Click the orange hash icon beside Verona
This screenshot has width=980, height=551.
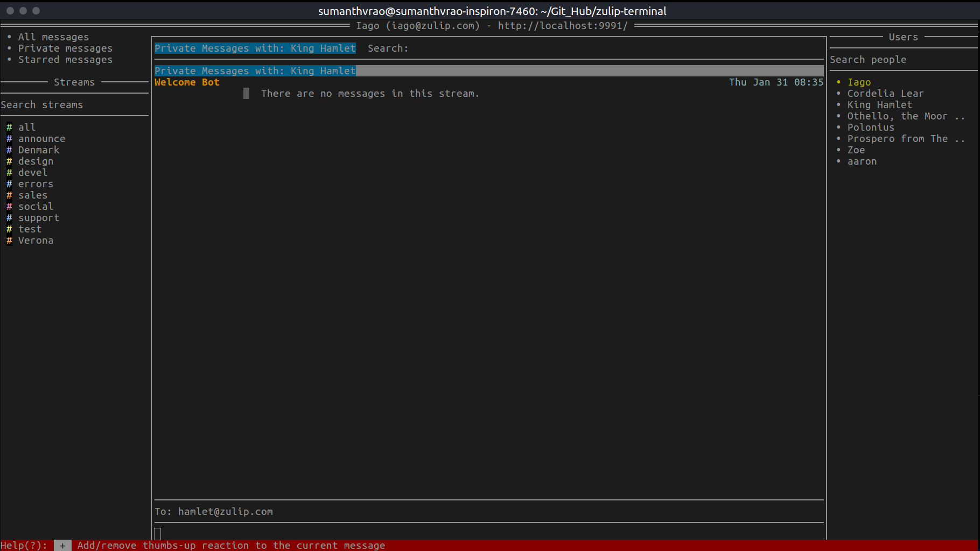pyautogui.click(x=9, y=241)
